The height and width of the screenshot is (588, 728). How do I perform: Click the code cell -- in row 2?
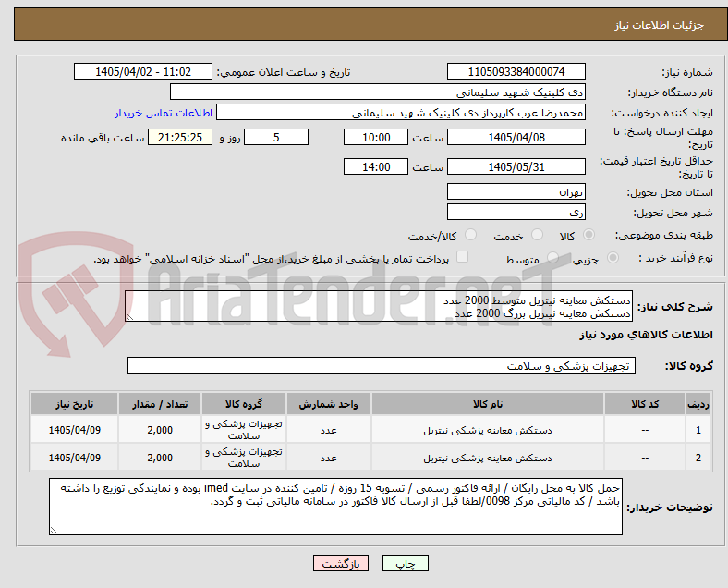[x=645, y=458]
